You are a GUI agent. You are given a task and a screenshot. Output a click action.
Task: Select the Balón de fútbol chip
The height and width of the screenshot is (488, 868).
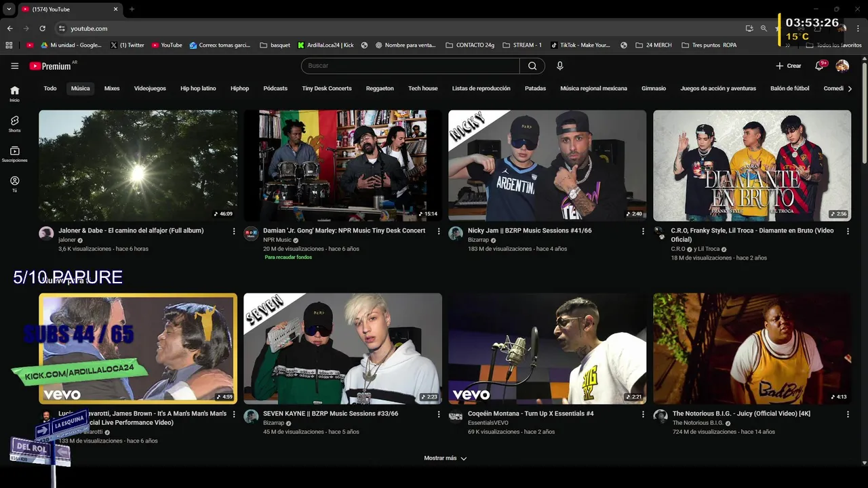click(x=790, y=88)
